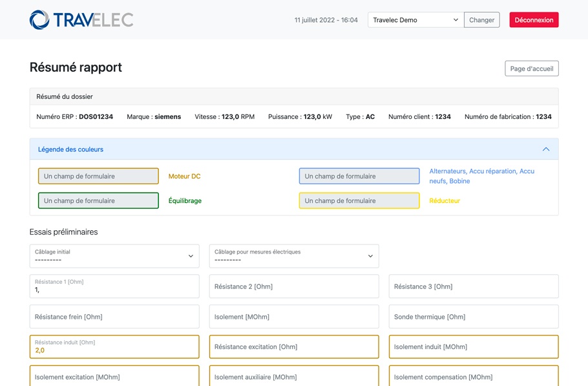Click the Essais préliminaires heading
The width and height of the screenshot is (588, 386).
64,232
